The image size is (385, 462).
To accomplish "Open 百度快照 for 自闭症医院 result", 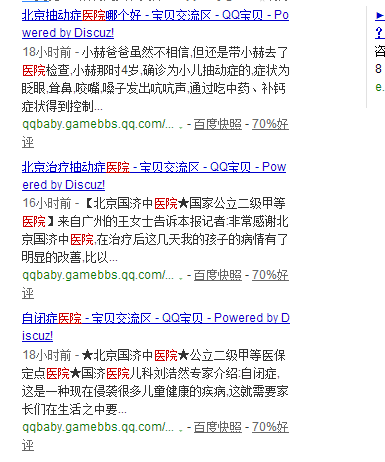I will (x=218, y=427).
